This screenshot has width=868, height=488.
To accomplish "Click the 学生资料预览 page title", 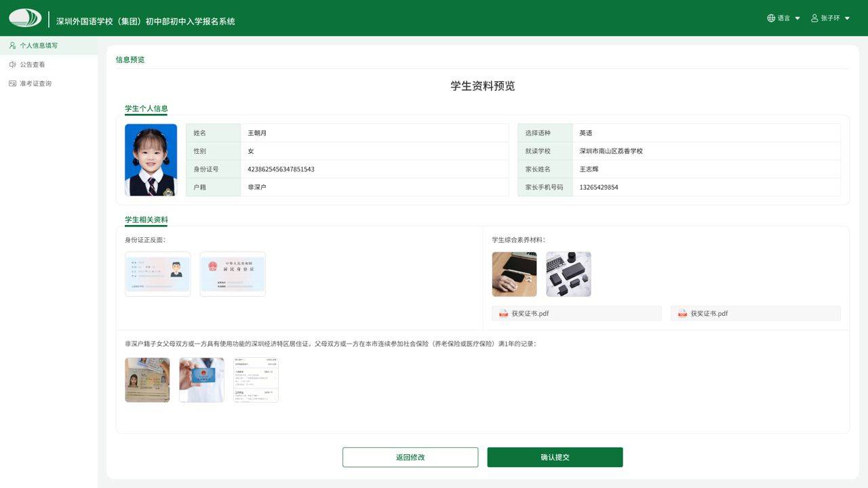I will coord(483,86).
